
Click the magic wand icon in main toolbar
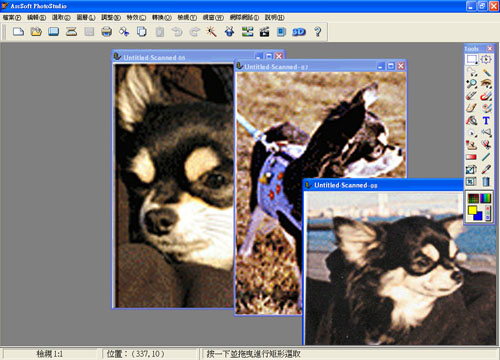pos(211,32)
